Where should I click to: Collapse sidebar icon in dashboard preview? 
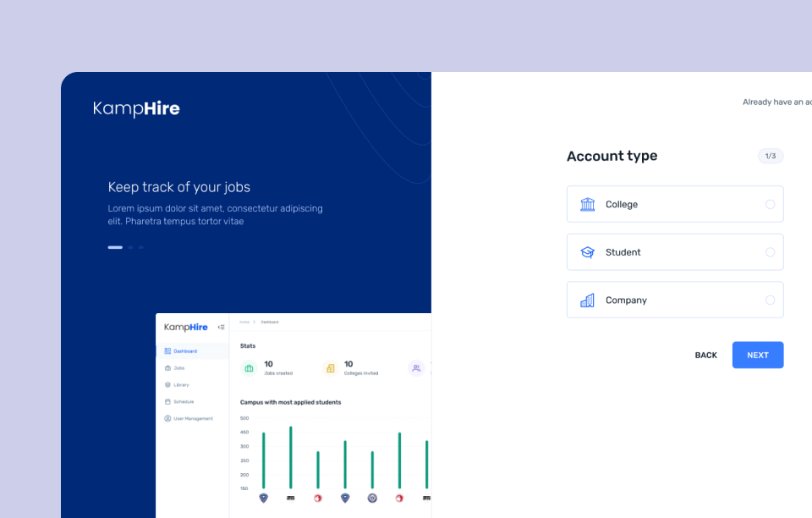click(x=221, y=327)
